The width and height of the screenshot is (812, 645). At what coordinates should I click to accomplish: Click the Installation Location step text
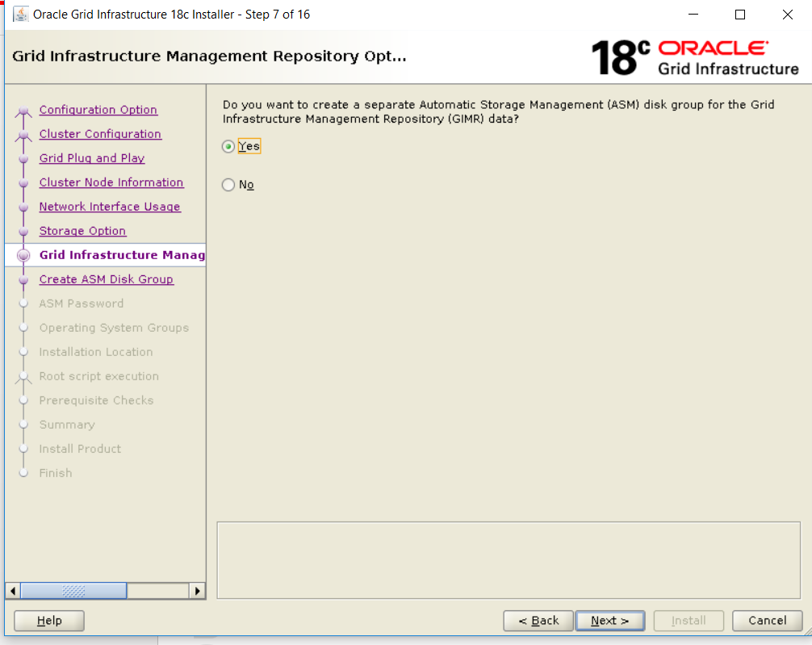pyautogui.click(x=96, y=352)
